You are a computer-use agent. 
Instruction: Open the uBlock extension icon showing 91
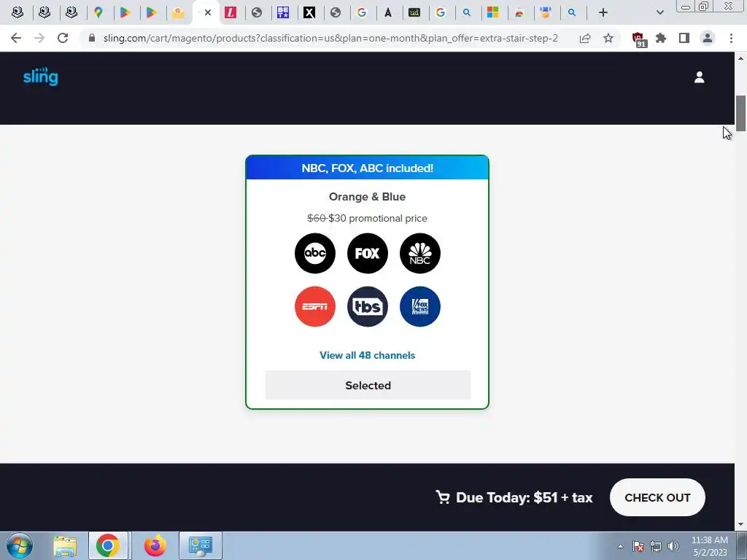tap(638, 39)
